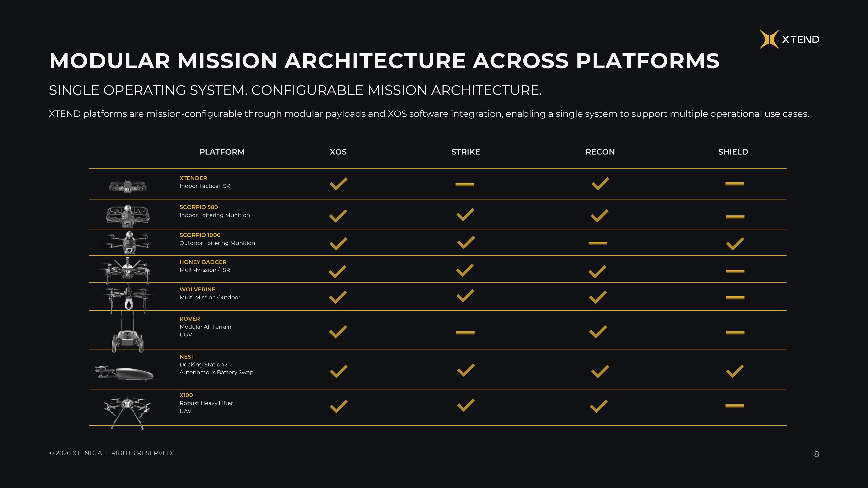
Task: Click the RECON dash for SCORPIO 1000
Action: tap(598, 243)
